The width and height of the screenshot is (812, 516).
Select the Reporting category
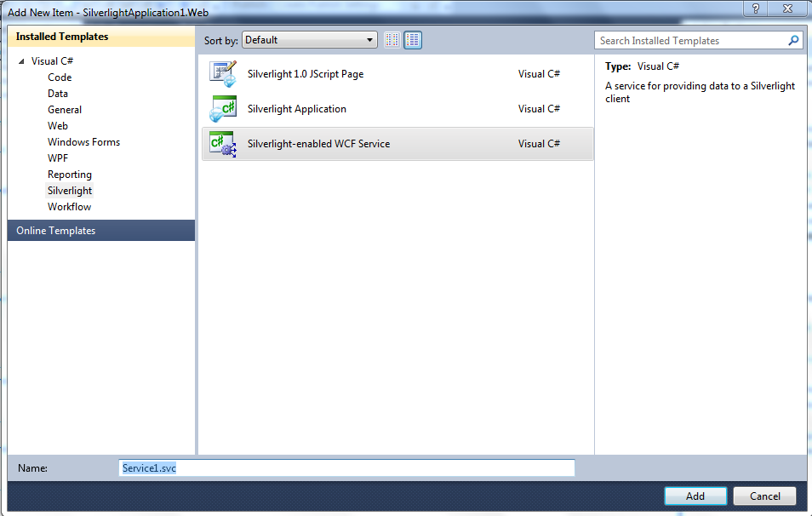point(70,174)
